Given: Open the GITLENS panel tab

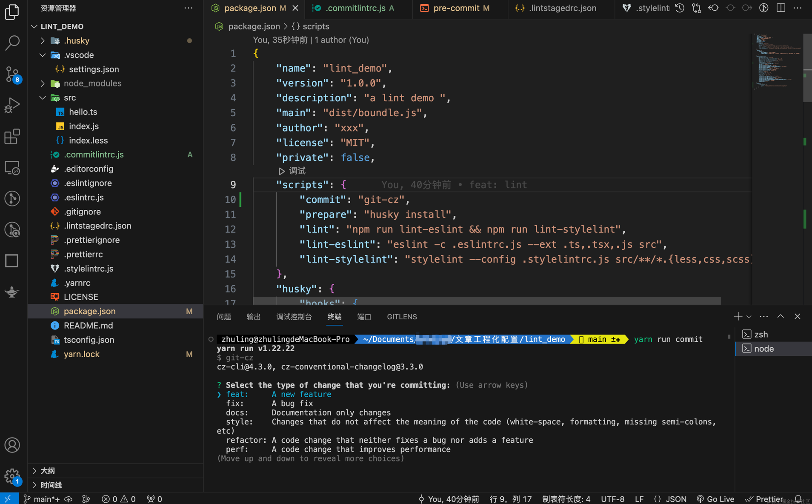Looking at the screenshot, I should pos(402,317).
